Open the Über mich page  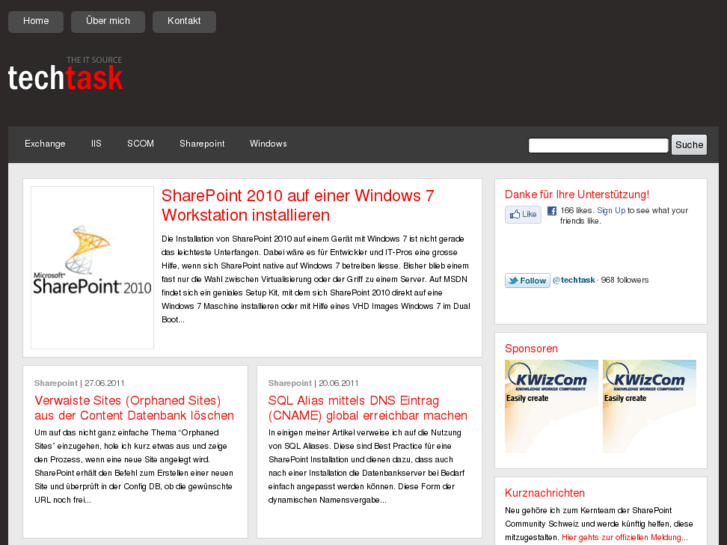[x=108, y=21]
